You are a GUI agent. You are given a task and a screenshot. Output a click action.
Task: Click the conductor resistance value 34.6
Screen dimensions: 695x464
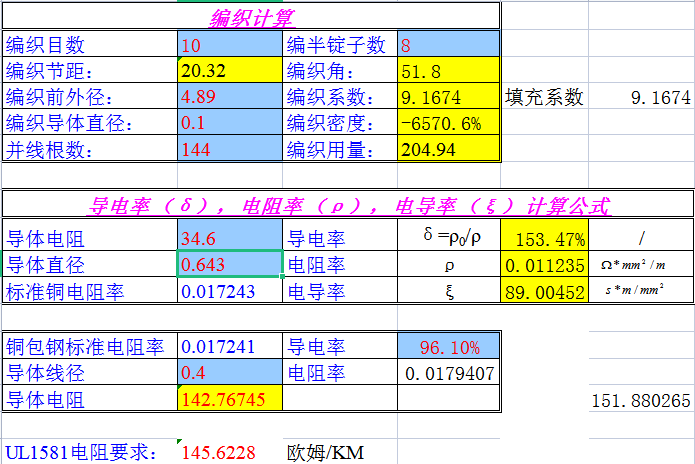[229, 239]
